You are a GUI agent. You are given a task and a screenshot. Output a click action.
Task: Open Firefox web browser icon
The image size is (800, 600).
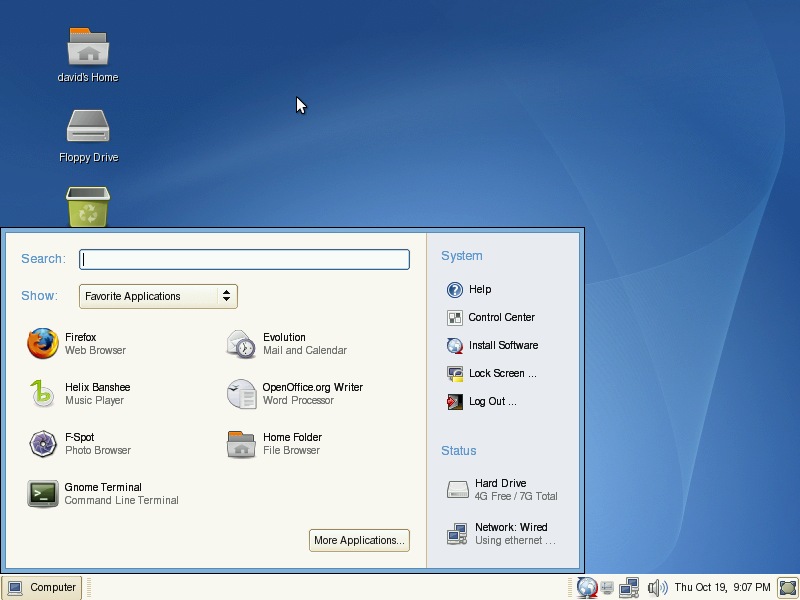click(43, 343)
